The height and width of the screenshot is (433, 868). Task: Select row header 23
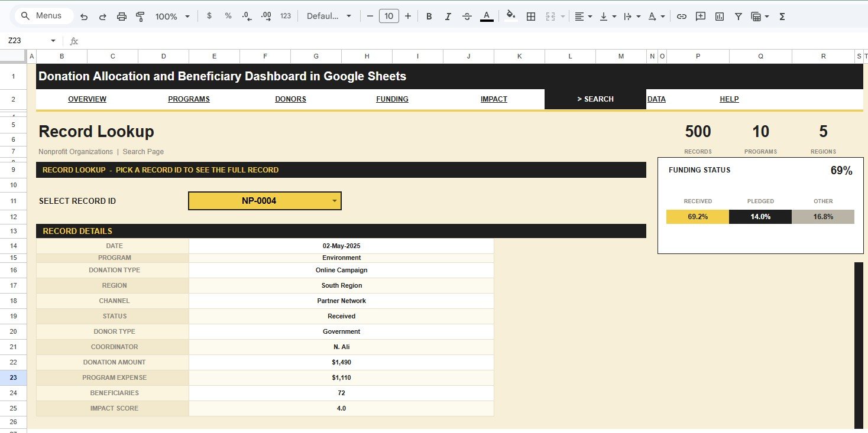click(x=13, y=377)
